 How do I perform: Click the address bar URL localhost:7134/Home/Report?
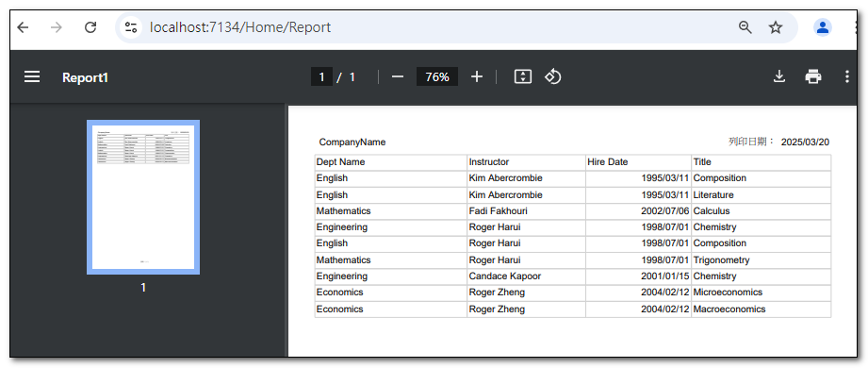click(239, 27)
